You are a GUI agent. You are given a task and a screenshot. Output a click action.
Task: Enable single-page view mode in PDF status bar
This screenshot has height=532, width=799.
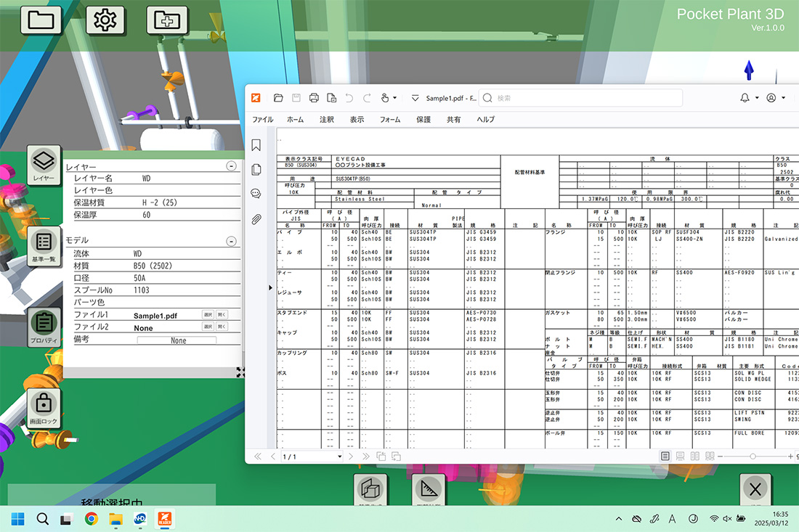point(665,457)
